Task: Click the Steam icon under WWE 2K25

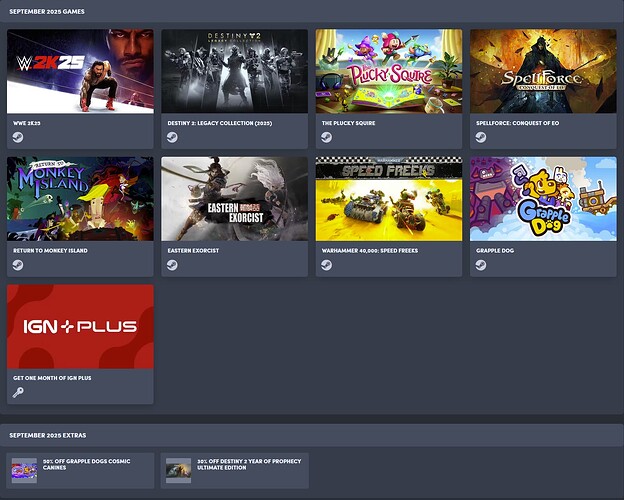Action: [x=18, y=138]
